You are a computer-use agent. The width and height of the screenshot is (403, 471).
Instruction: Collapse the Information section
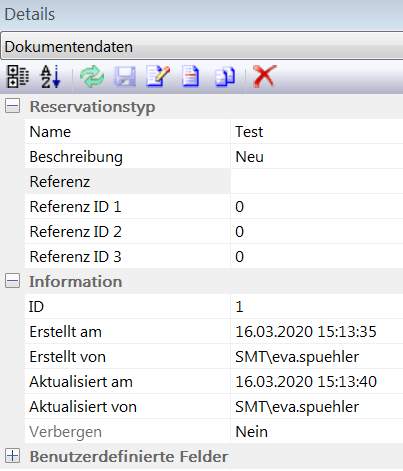tap(13, 281)
